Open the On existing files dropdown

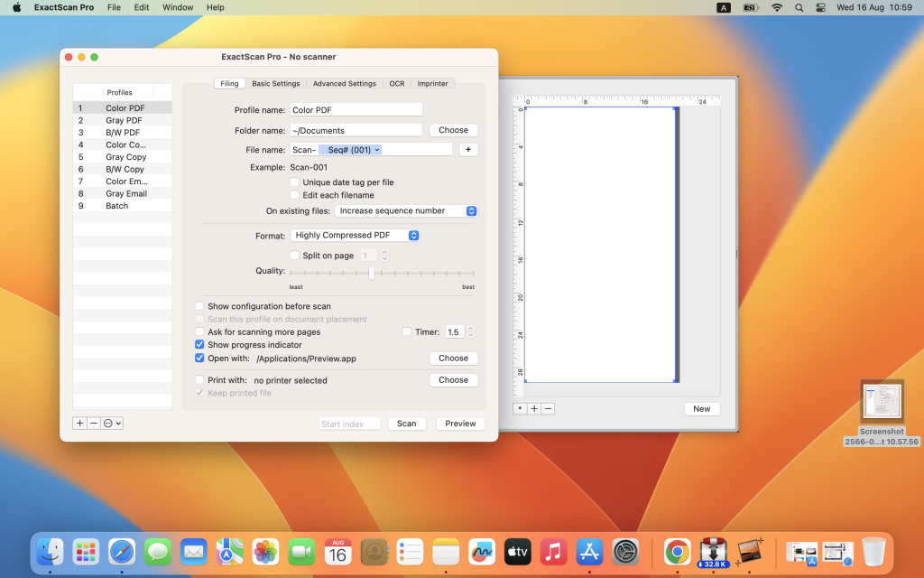pos(405,210)
